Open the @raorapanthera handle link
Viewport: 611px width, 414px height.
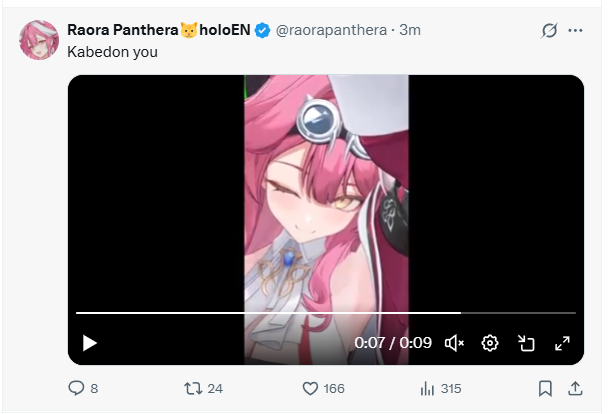(333, 30)
